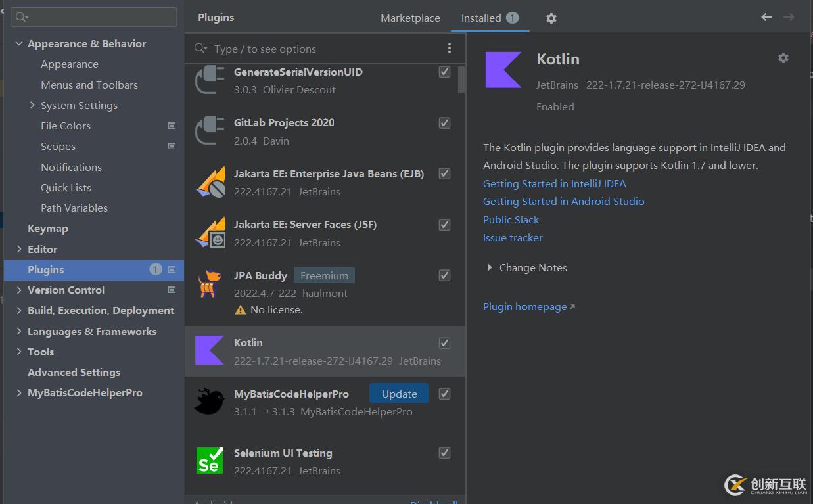Switch to the Marketplace tab
The width and height of the screenshot is (813, 504).
tap(410, 18)
